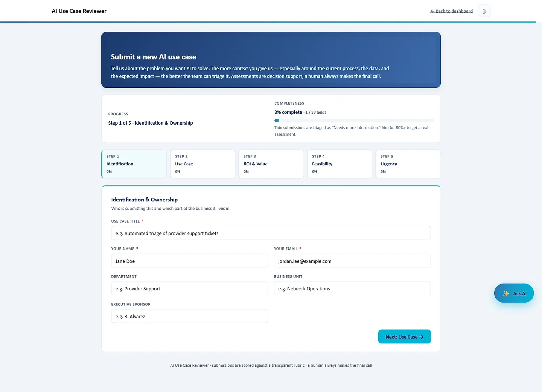Toggle dark mode with the moon icon
The image size is (542, 392).
click(x=484, y=11)
